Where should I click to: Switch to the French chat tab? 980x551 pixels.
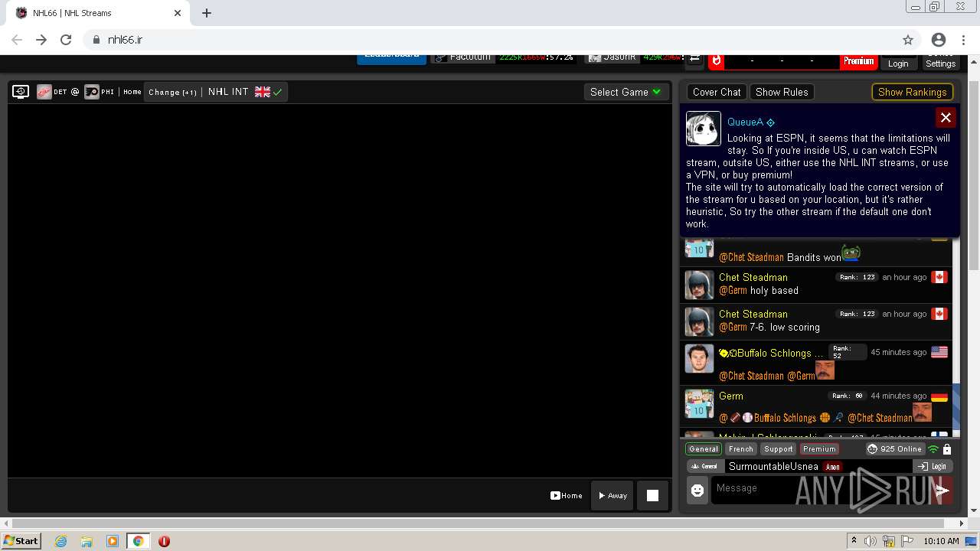(x=740, y=449)
